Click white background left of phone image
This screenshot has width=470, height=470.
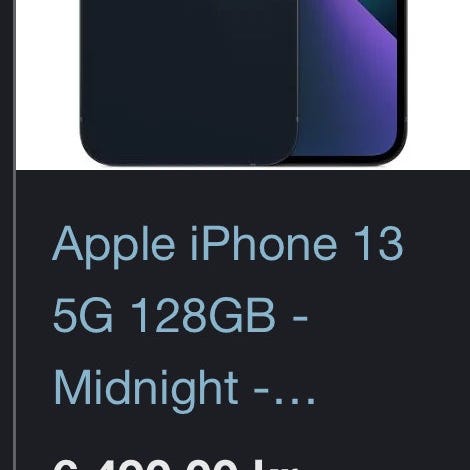(x=48, y=83)
